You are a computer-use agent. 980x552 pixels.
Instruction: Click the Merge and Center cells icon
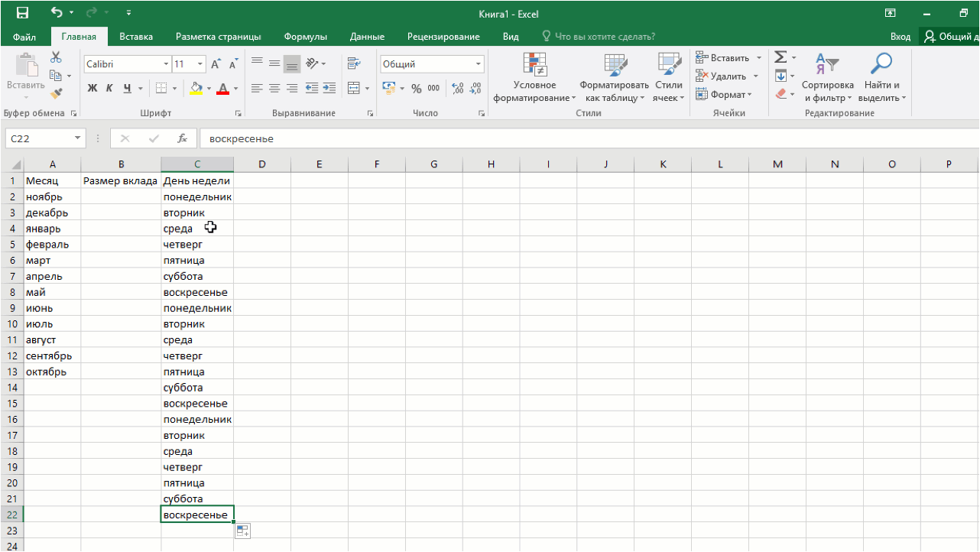[353, 88]
